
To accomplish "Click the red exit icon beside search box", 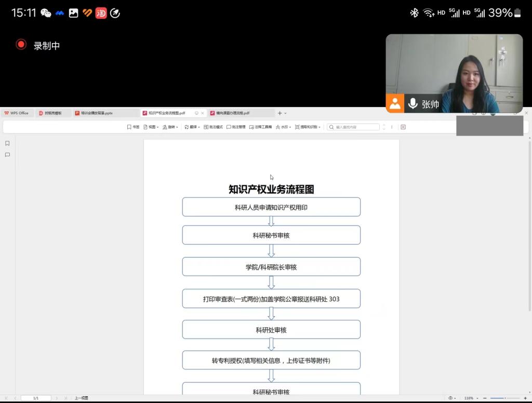I will coord(403,127).
